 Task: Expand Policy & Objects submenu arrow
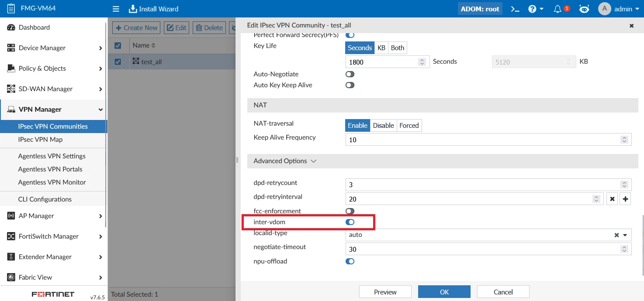[x=100, y=68]
